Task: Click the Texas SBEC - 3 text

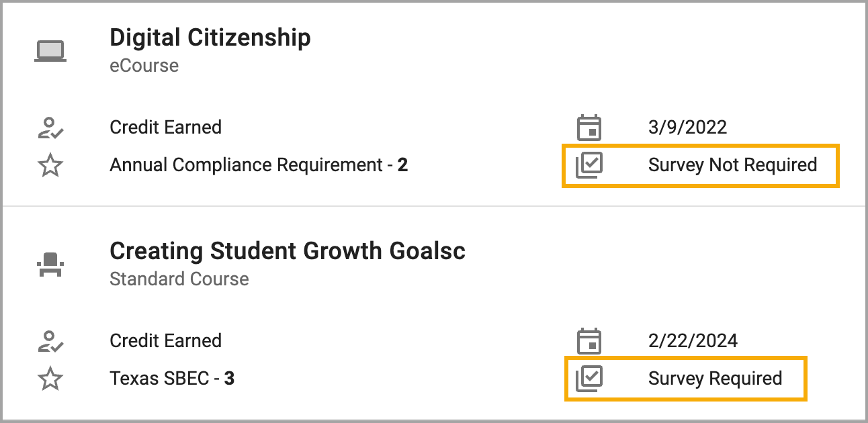Action: point(172,379)
